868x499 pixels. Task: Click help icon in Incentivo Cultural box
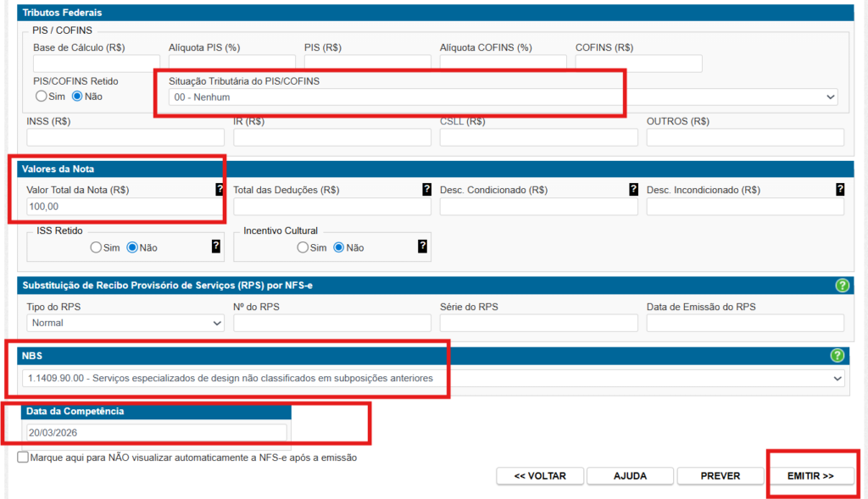tap(423, 247)
